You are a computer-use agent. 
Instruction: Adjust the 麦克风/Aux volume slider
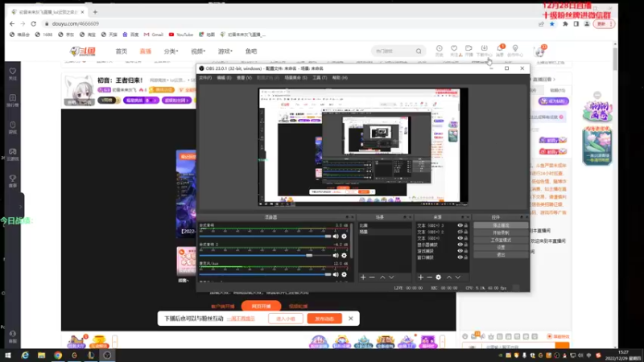point(265,274)
